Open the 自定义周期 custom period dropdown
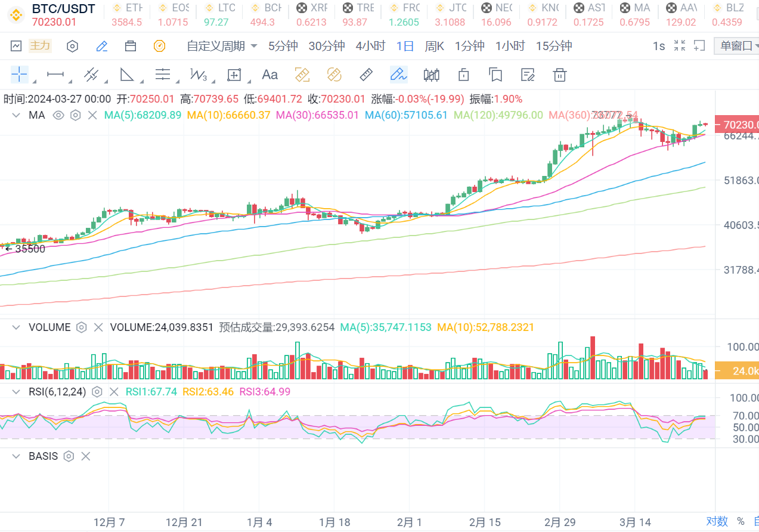The height and width of the screenshot is (532, 759). [222, 46]
